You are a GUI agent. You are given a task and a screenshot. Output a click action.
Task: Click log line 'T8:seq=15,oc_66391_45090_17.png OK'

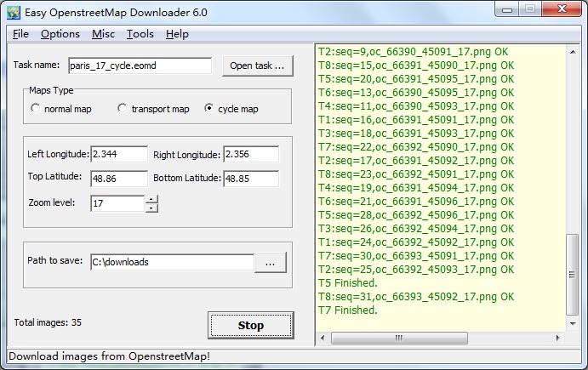416,65
